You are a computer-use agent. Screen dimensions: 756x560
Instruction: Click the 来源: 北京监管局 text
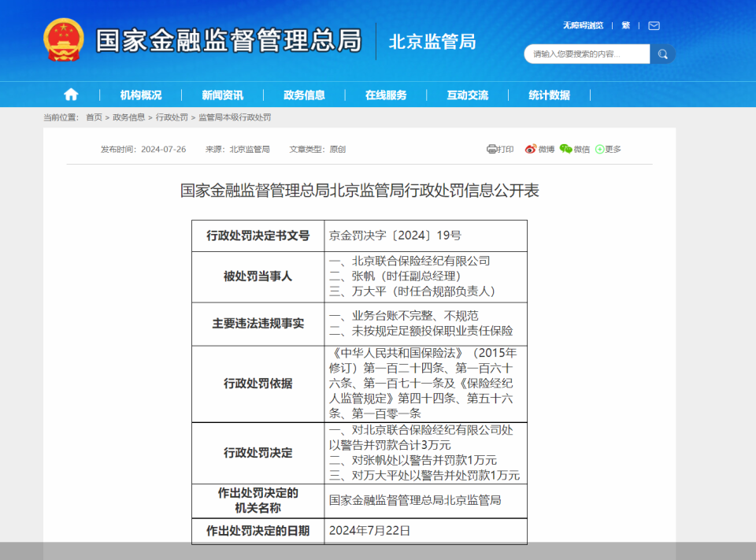[x=237, y=150]
